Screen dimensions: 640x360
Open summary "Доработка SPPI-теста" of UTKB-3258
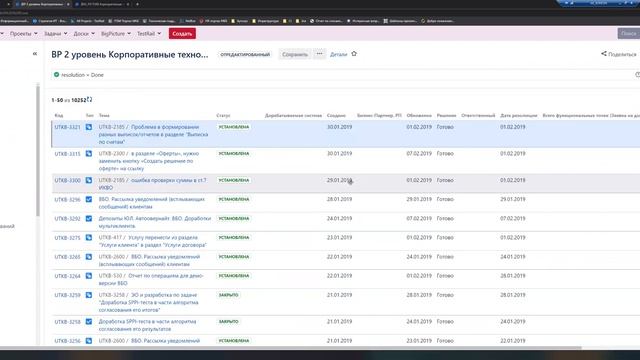tap(147, 325)
